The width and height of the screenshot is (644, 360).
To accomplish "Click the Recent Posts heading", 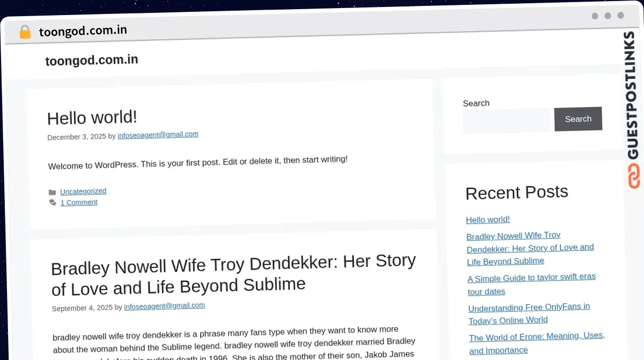I will pyautogui.click(x=517, y=192).
